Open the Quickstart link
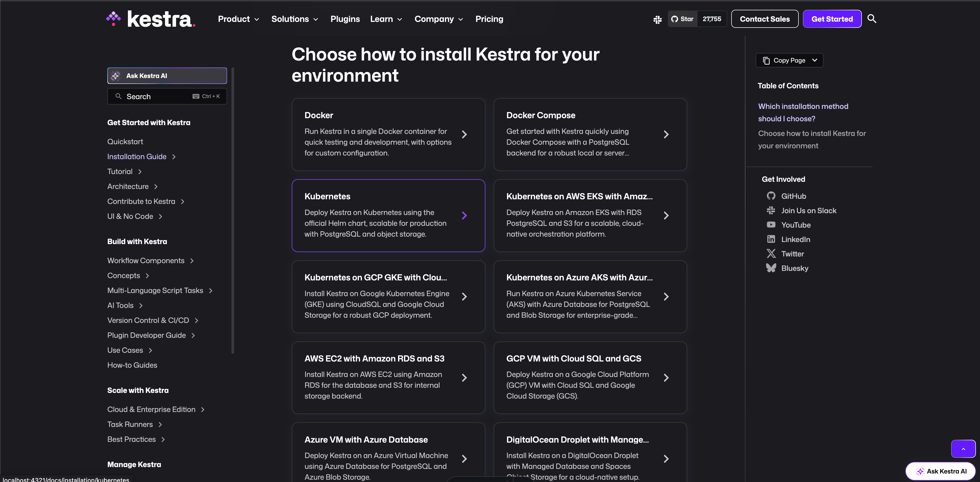Image resolution: width=980 pixels, height=482 pixels. pos(125,142)
